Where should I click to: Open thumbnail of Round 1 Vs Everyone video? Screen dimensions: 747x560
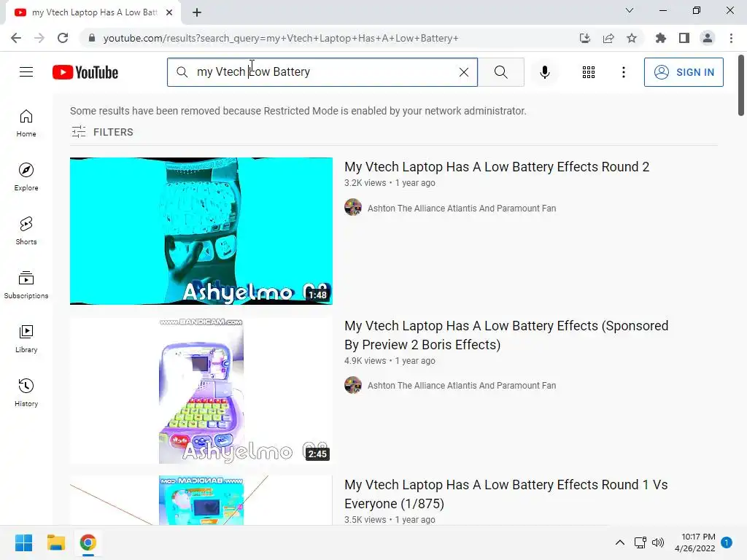(x=201, y=500)
